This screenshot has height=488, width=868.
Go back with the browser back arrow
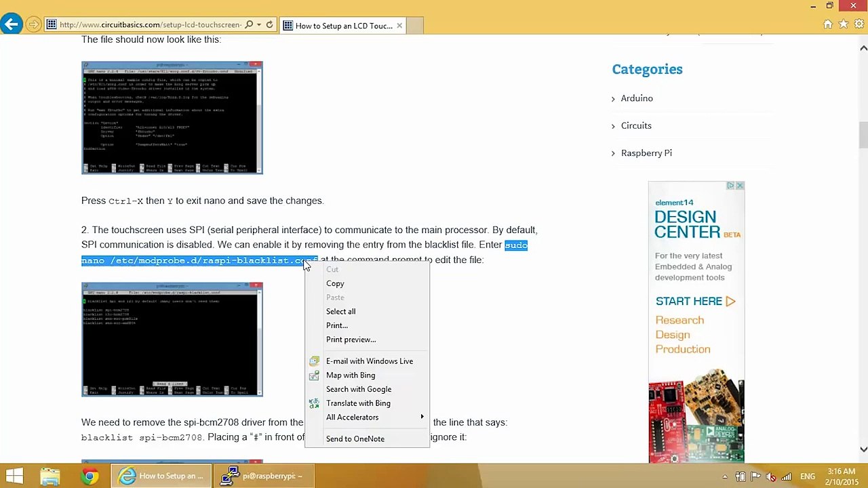11,25
